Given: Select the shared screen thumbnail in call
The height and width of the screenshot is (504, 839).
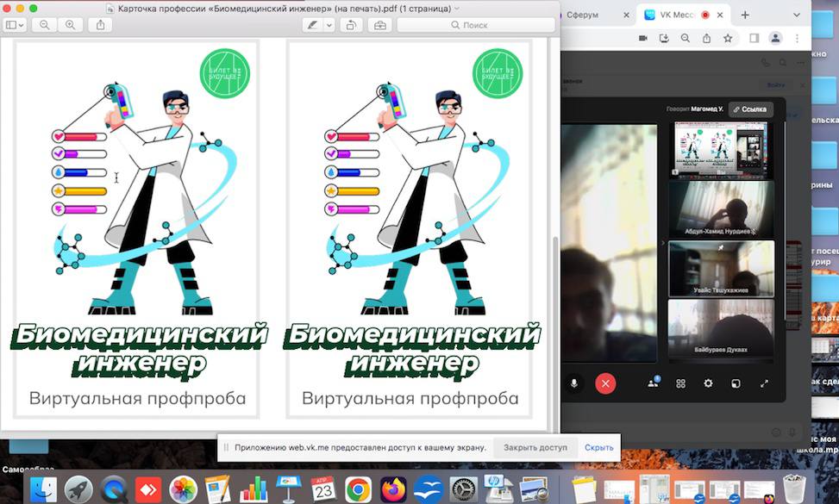Looking at the screenshot, I should pyautogui.click(x=721, y=150).
